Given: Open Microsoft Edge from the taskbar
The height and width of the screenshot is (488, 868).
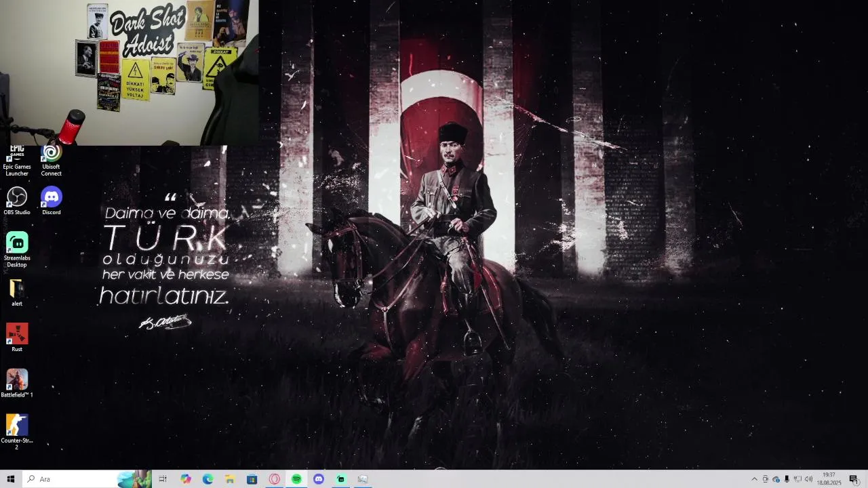Looking at the screenshot, I should point(208,479).
